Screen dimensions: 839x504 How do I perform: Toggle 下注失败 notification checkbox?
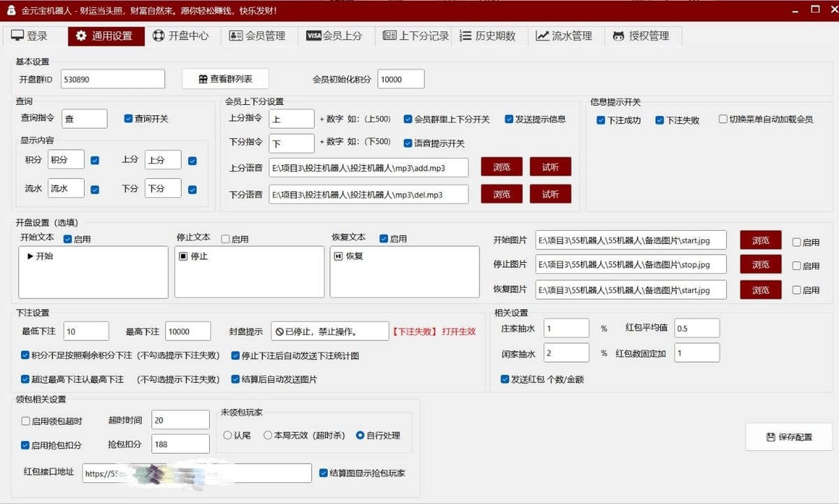pyautogui.click(x=659, y=120)
